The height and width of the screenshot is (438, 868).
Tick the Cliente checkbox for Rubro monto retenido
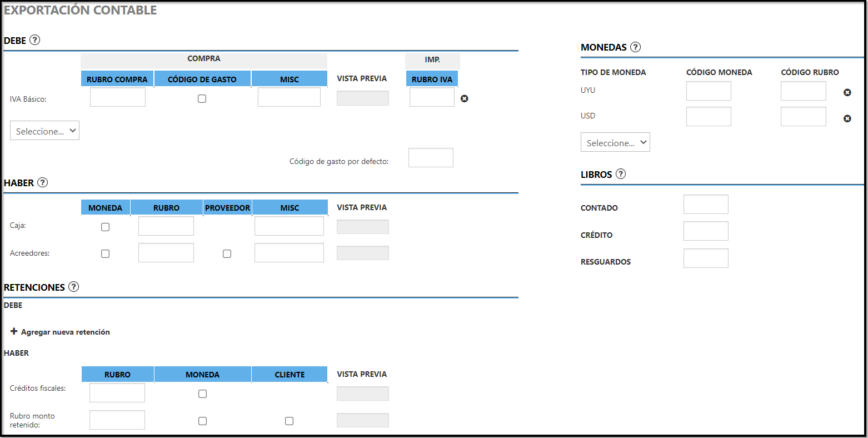point(289,421)
